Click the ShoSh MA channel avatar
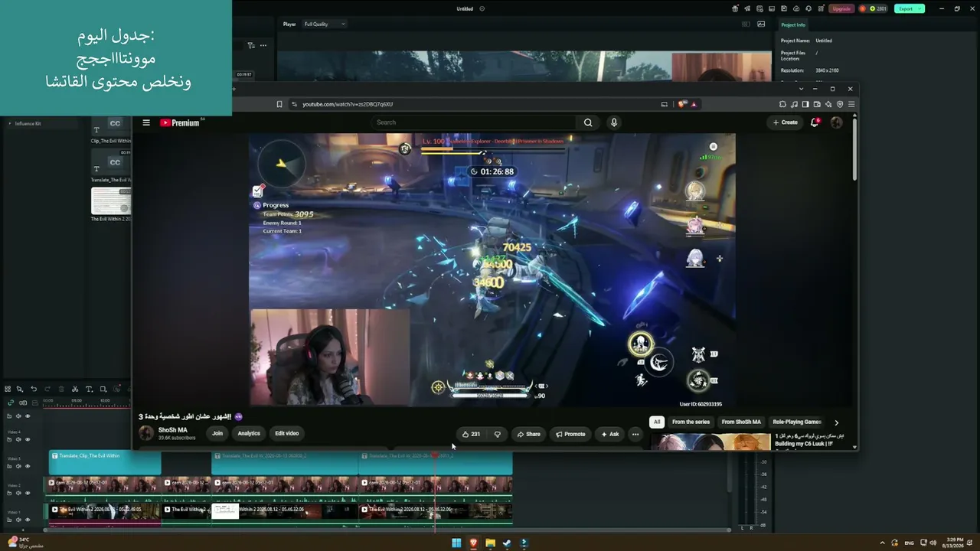The image size is (980, 551). click(146, 433)
